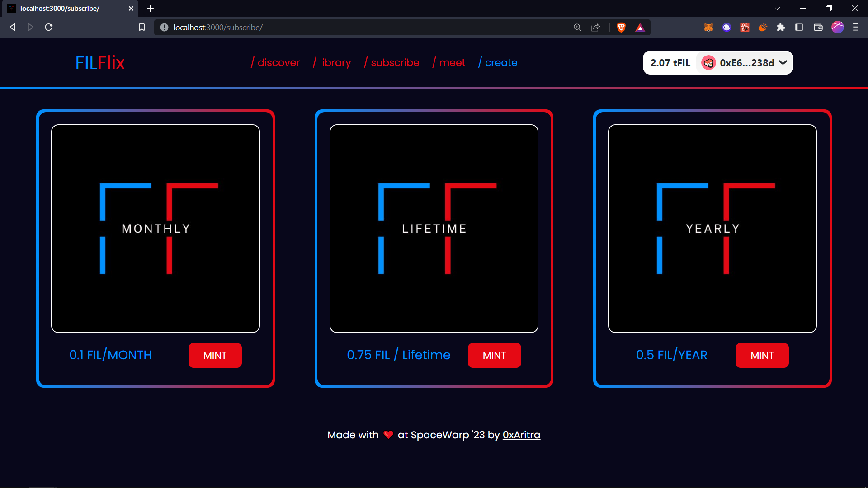Open the Brave Wallet icon
This screenshot has height=488, width=868.
[818, 27]
